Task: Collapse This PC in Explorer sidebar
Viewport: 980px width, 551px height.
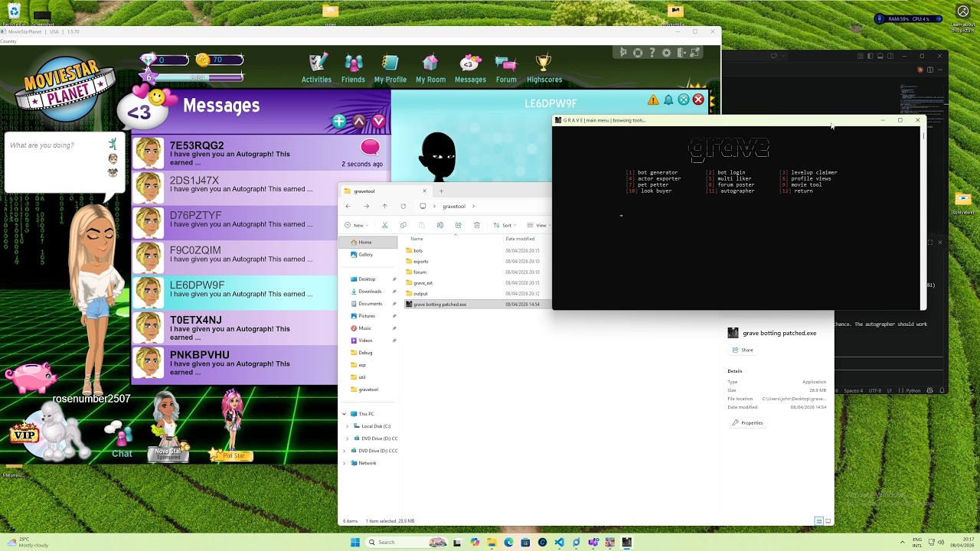Action: click(x=345, y=414)
